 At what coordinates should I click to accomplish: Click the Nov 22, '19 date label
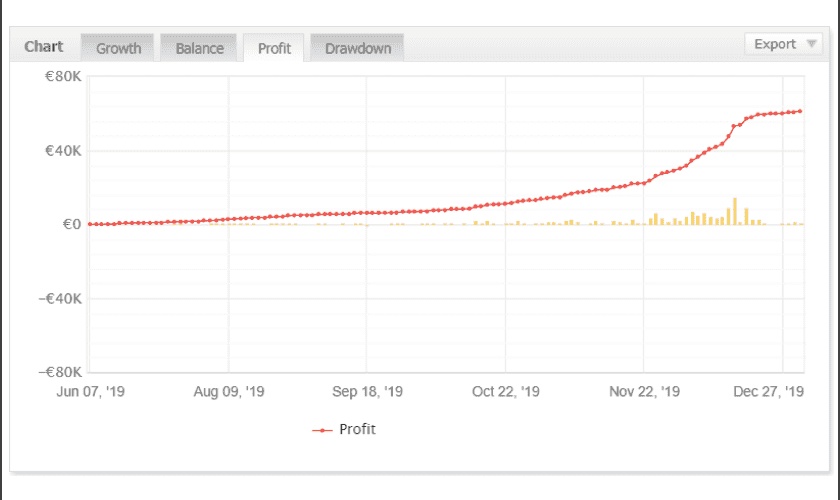644,392
